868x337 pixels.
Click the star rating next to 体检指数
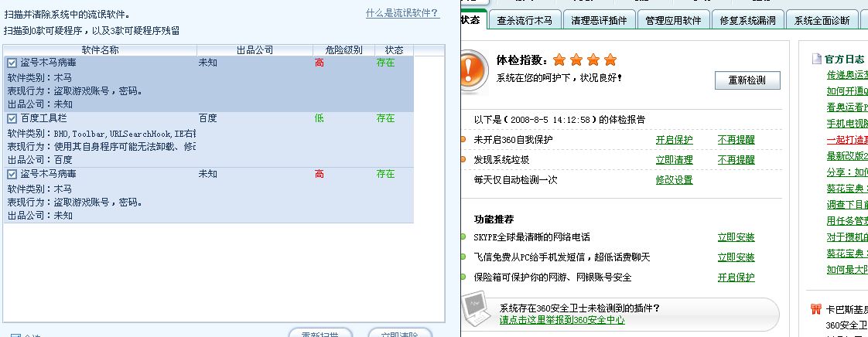click(x=585, y=60)
